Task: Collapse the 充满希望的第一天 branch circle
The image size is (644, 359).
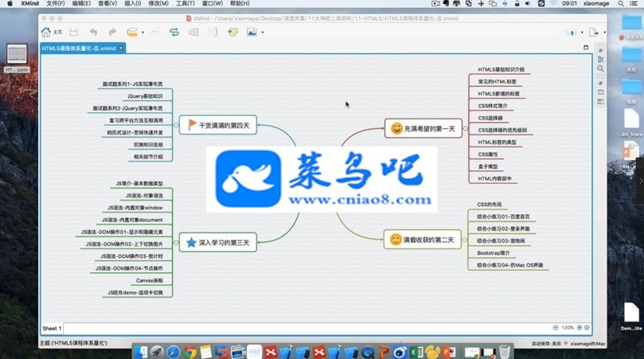Action: (465, 128)
